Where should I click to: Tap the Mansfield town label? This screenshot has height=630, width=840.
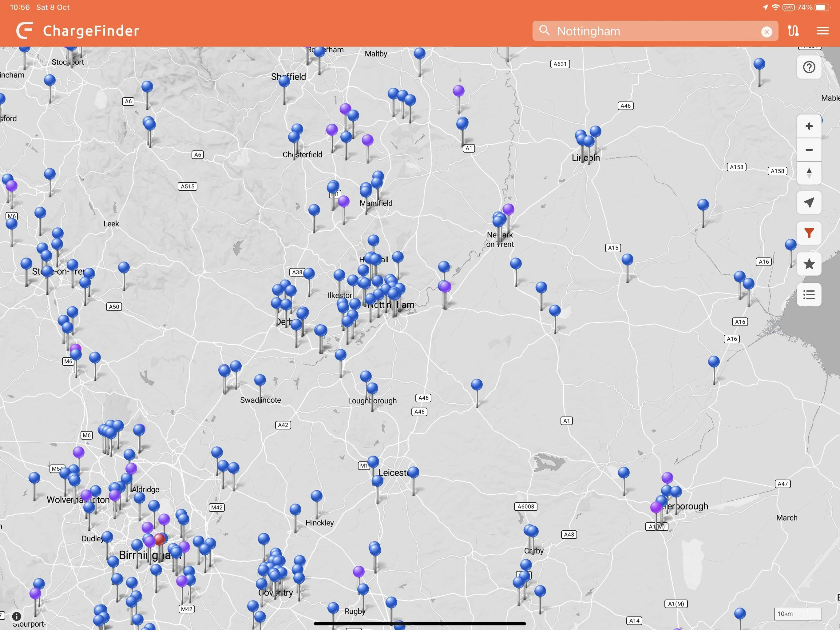pyautogui.click(x=376, y=203)
